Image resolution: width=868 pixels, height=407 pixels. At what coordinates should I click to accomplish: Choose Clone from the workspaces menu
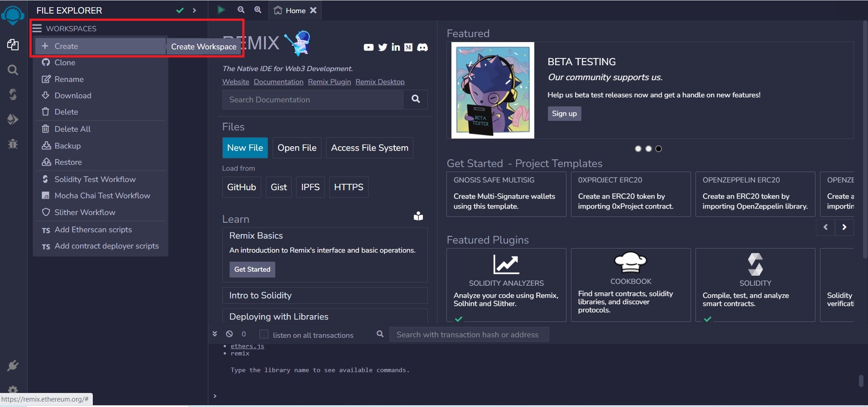[65, 62]
